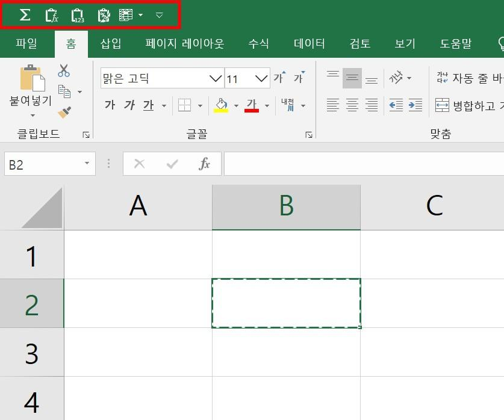Switch to the 수식 tab
This screenshot has width=504, height=420.
pos(258,43)
